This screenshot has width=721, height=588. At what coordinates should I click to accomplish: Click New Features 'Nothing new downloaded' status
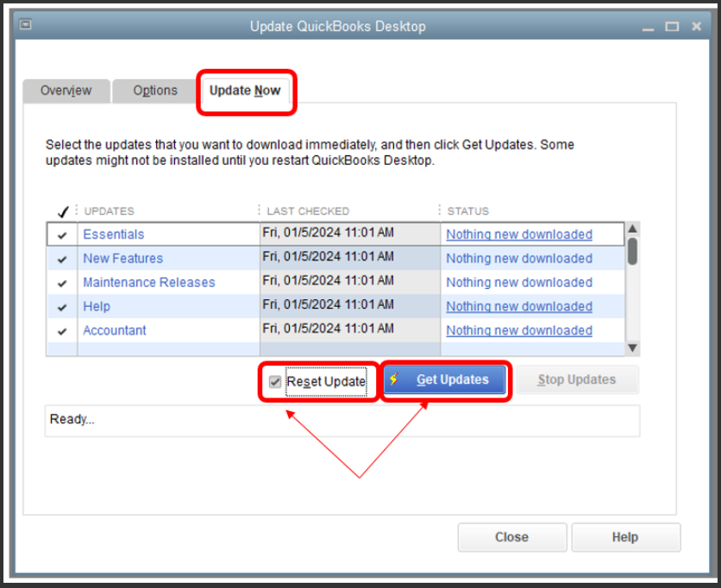pos(519,259)
